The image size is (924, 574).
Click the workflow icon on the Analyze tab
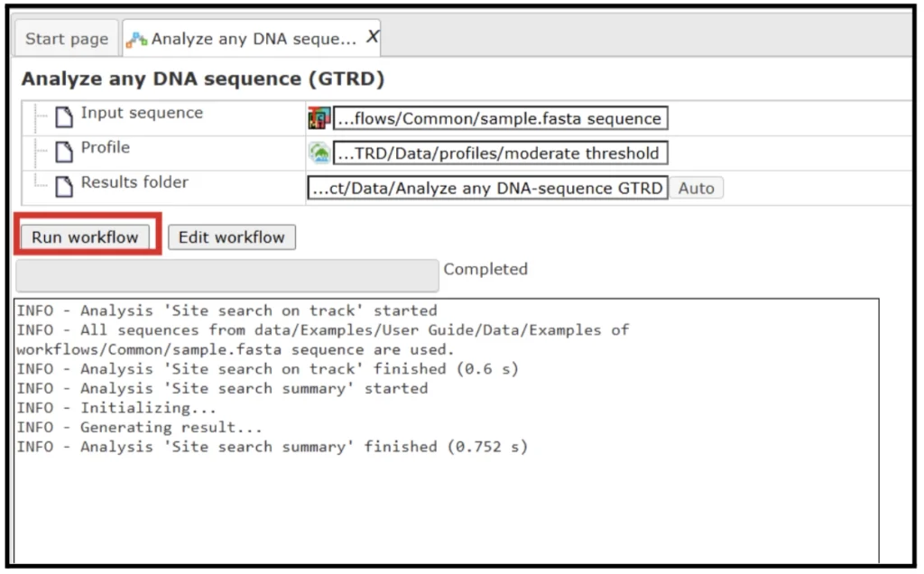click(136, 40)
